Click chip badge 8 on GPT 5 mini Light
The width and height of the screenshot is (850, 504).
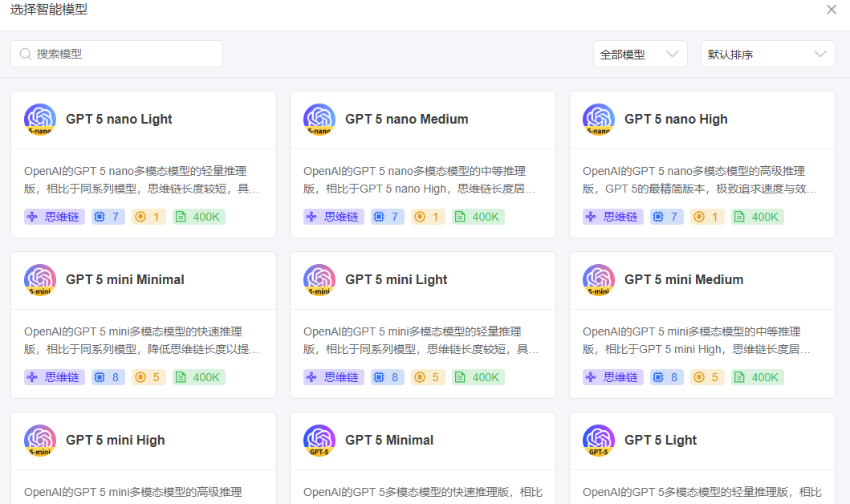387,377
